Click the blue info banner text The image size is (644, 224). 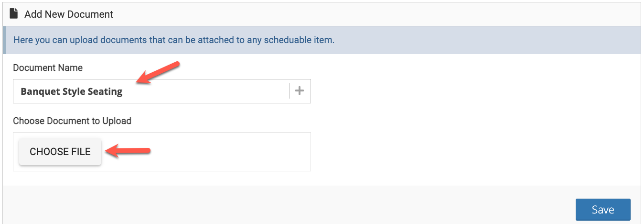point(174,40)
